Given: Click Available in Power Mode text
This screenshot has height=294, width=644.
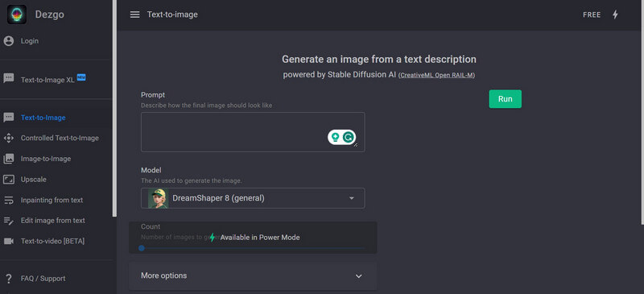Looking at the screenshot, I should [260, 238].
